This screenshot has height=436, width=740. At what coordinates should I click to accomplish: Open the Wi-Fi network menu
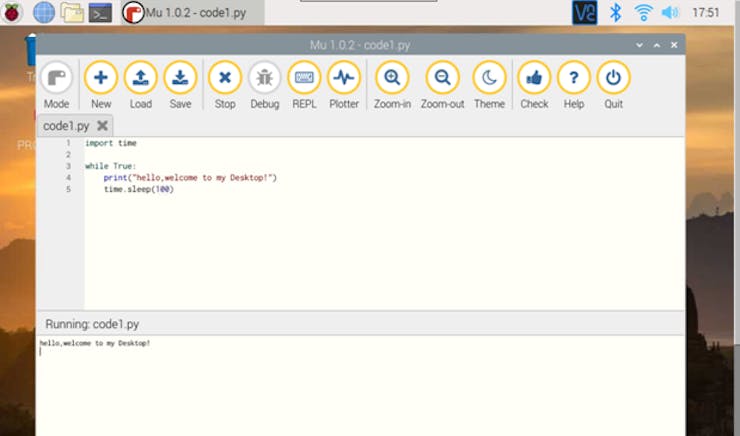(x=644, y=12)
